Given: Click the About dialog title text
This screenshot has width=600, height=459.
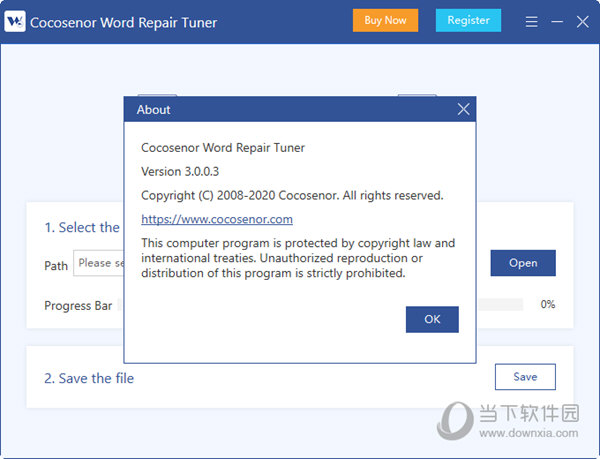Looking at the screenshot, I should pos(153,110).
